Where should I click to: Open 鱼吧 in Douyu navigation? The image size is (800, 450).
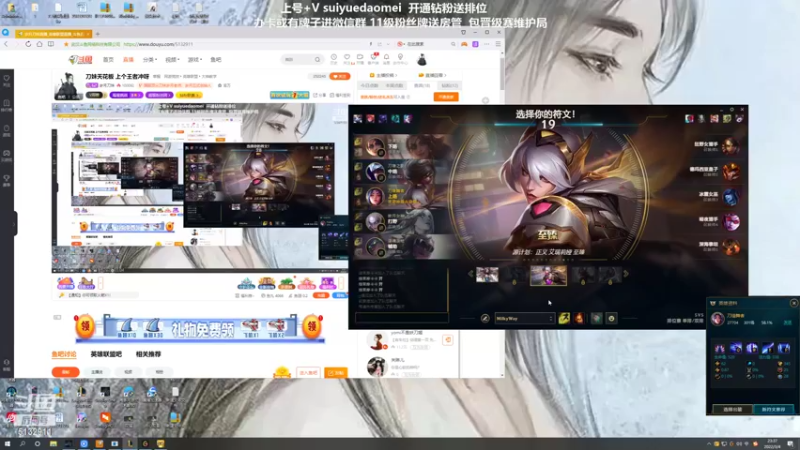(216, 60)
